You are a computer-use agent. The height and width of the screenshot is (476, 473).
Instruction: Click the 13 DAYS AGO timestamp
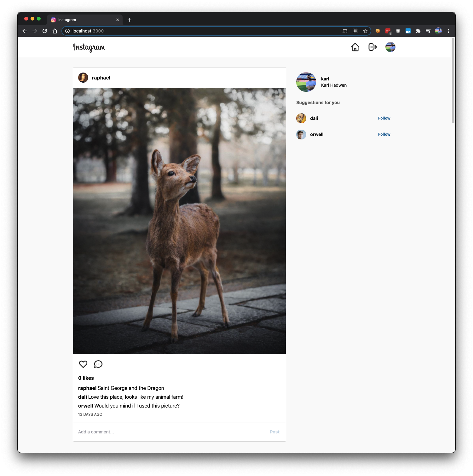click(90, 414)
